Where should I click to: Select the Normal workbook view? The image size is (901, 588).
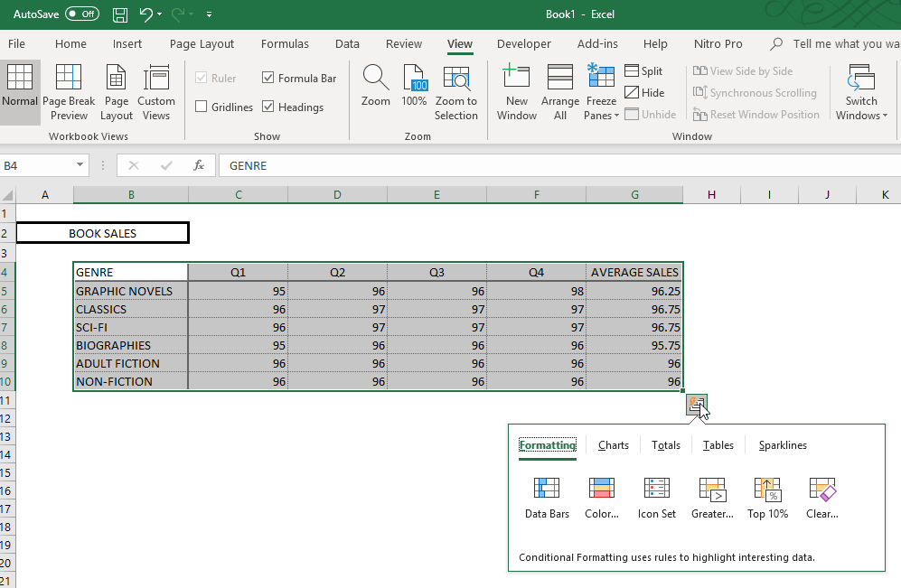[20, 92]
